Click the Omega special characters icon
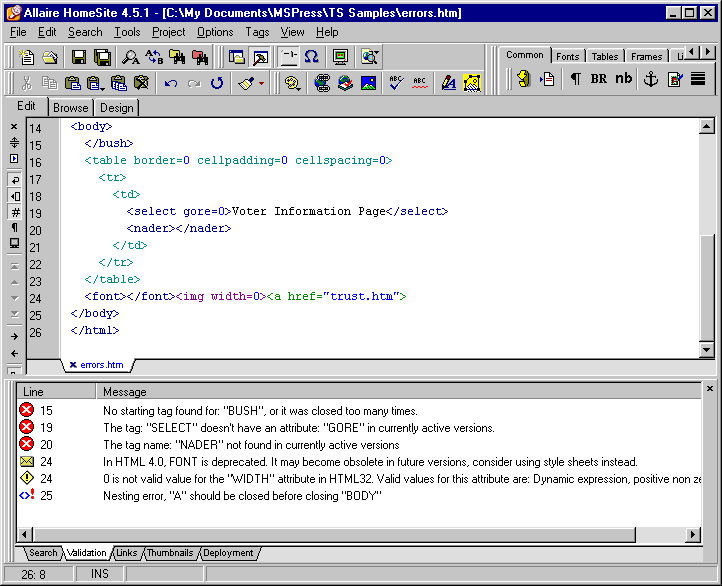This screenshot has width=722, height=586. 312,57
